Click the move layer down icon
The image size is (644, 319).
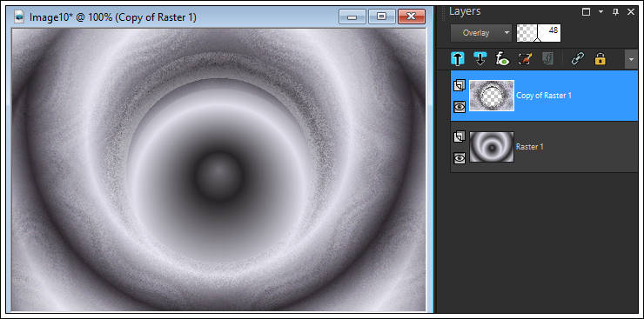[480, 59]
